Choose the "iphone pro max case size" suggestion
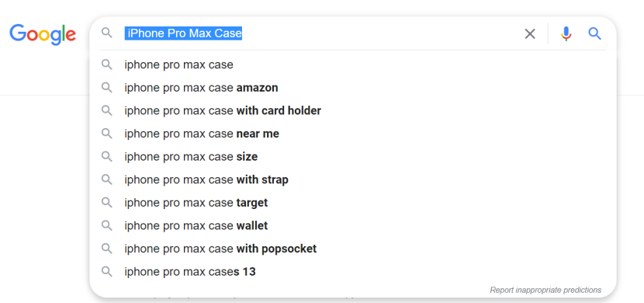The height and width of the screenshot is (303, 644). click(352, 157)
